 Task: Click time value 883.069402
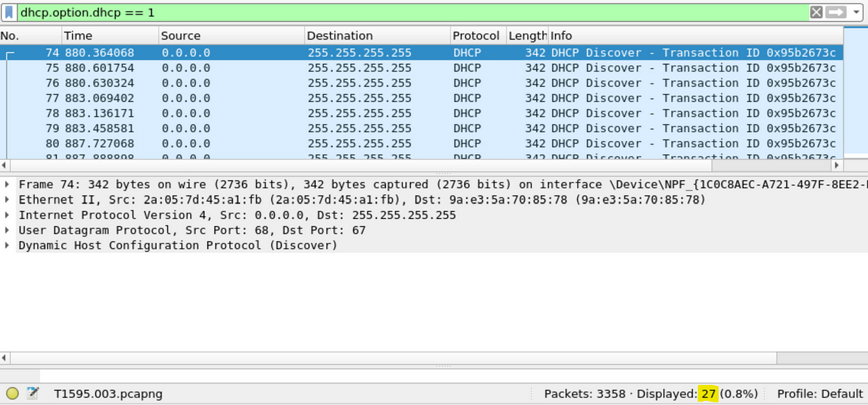99,99
